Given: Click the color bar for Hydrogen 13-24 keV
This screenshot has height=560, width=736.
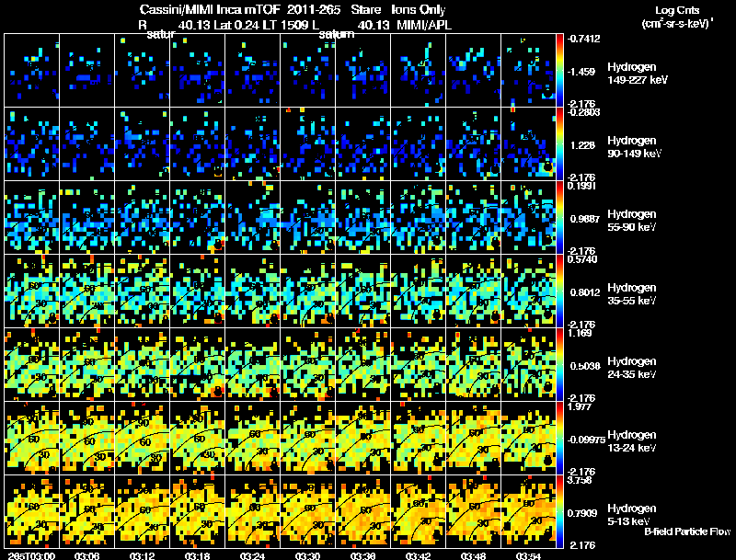Looking at the screenshot, I should tap(562, 438).
